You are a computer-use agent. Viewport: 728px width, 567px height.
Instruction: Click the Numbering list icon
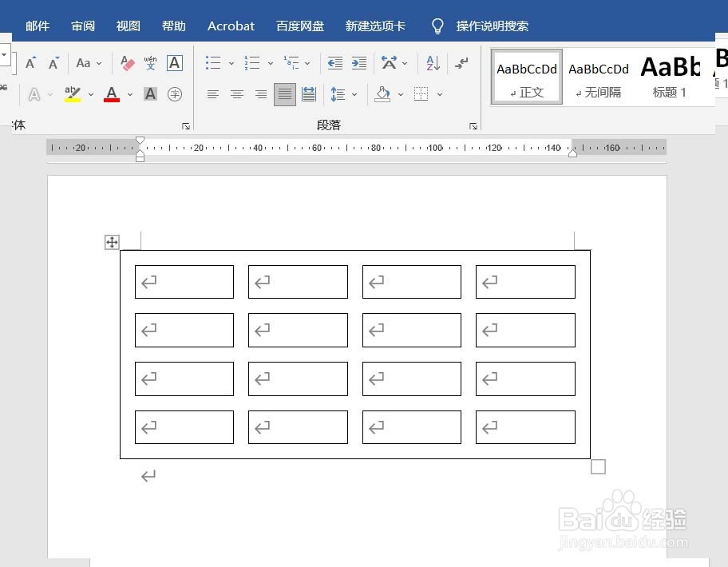tap(252, 63)
